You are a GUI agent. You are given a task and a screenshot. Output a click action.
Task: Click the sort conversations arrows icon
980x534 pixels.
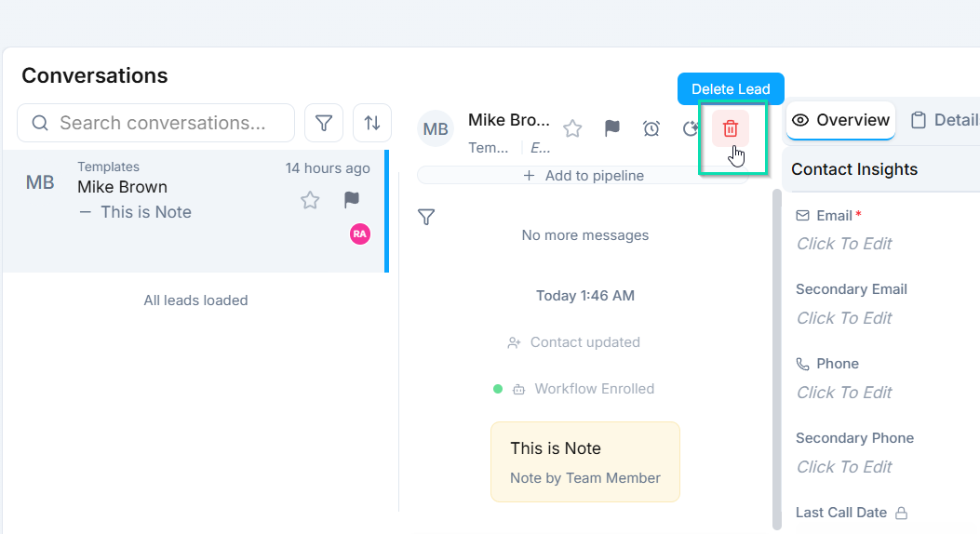372,123
